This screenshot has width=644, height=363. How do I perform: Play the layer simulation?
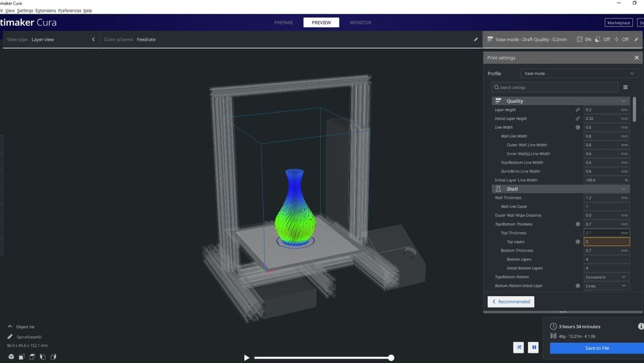[246, 358]
